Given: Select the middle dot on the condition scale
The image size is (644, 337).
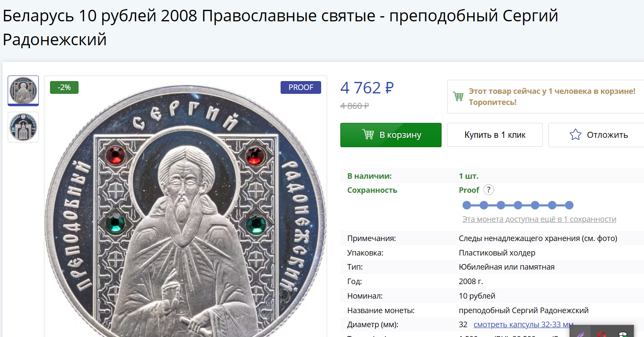Looking at the screenshot, I should (x=518, y=205).
